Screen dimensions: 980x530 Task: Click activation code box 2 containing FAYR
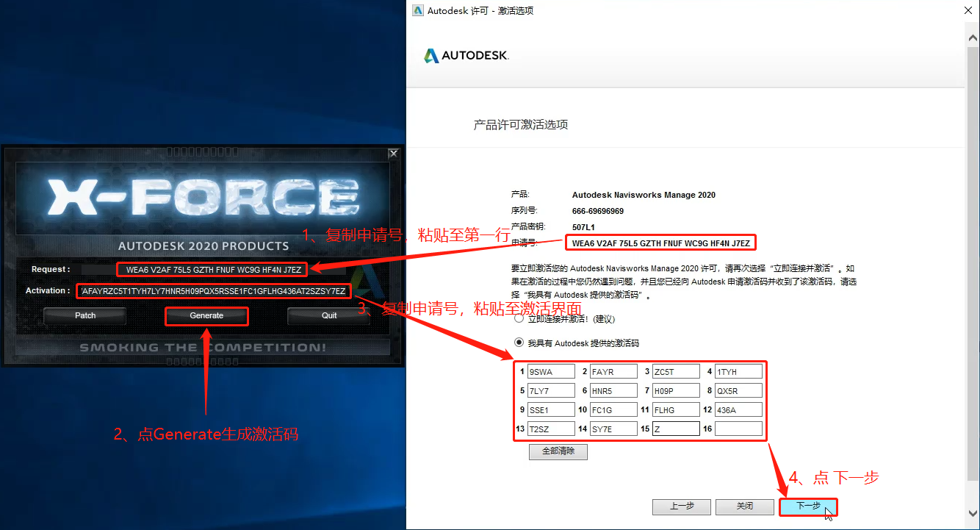[613, 372]
